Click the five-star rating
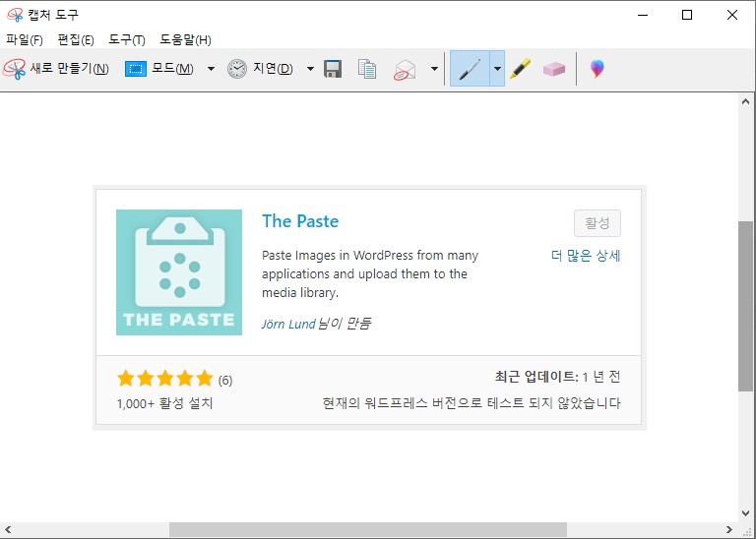Screen dimensions: 756x539 pyautogui.click(x=165, y=379)
